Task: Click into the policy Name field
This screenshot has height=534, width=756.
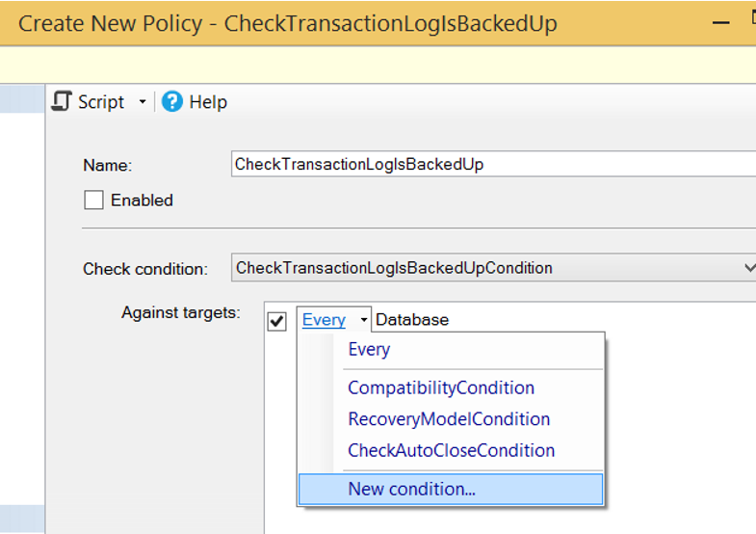Action: (493, 164)
